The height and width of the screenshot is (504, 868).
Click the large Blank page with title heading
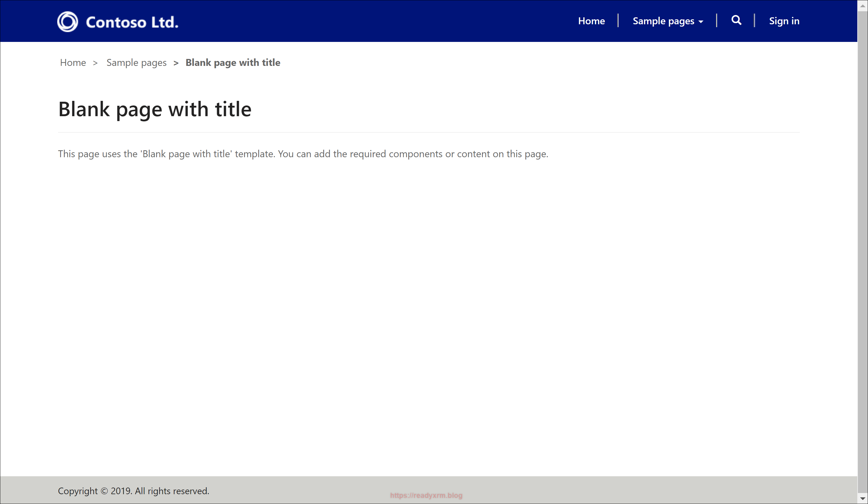pyautogui.click(x=155, y=109)
